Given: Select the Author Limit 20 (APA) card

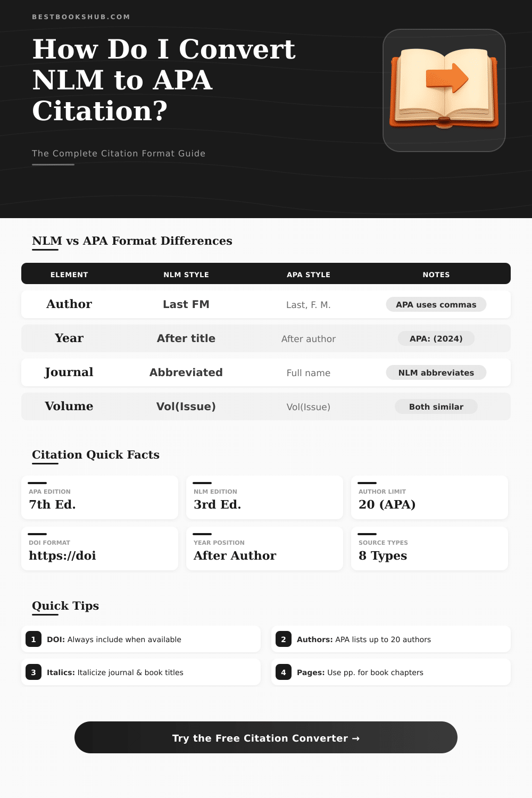Looking at the screenshot, I should coord(429,498).
